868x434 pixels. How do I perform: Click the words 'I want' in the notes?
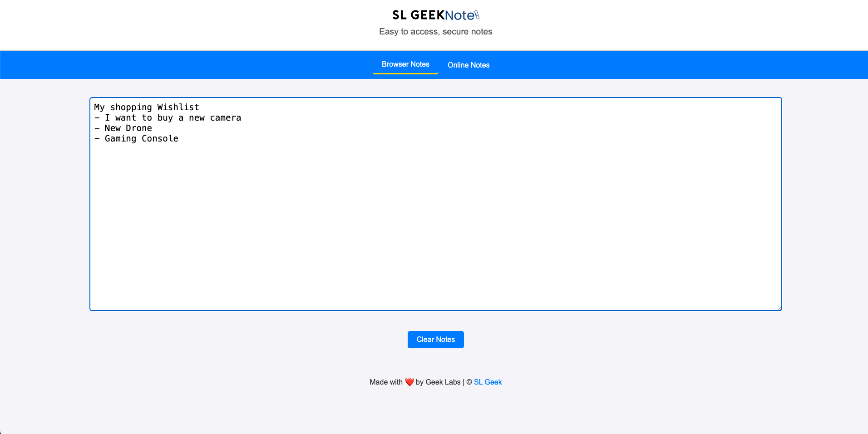click(120, 118)
